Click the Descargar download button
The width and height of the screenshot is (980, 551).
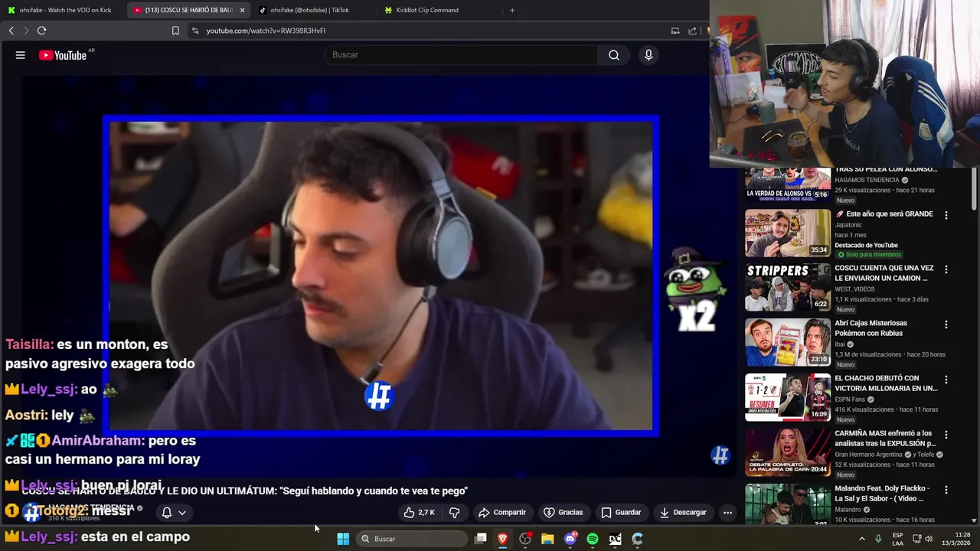683,513
